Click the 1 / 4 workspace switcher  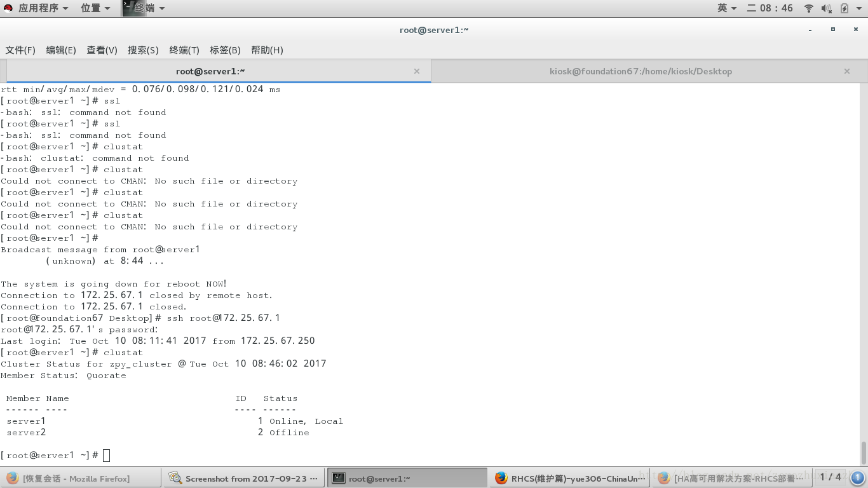830,477
